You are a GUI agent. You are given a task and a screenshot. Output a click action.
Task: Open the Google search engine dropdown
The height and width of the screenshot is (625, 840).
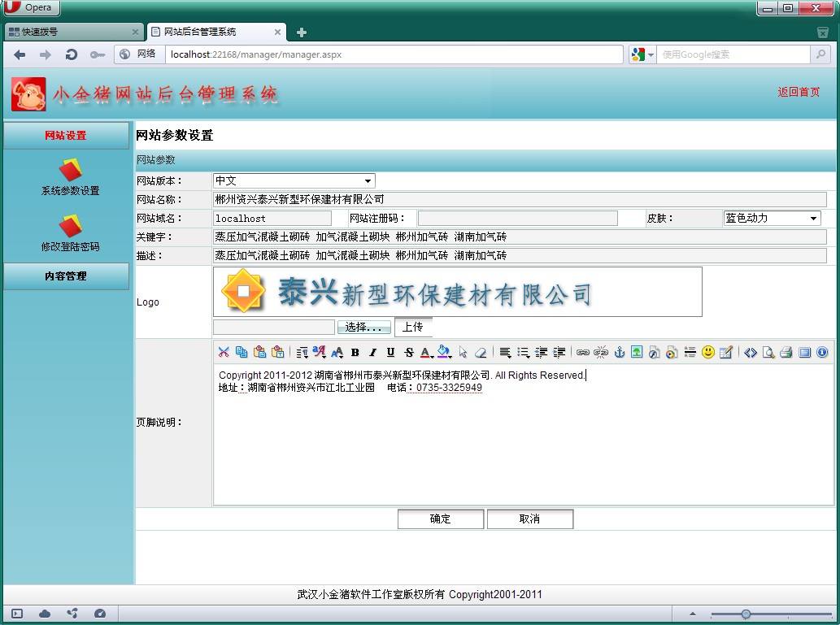642,54
